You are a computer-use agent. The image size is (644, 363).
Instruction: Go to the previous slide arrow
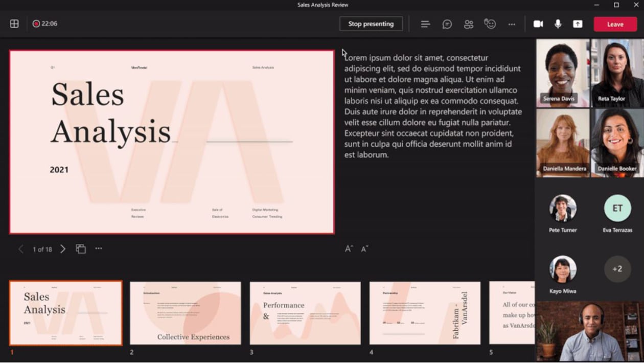pos(21,249)
